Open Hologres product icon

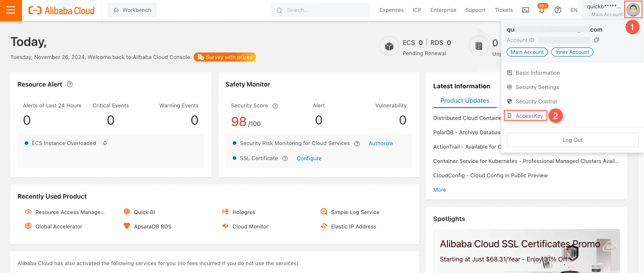click(225, 212)
